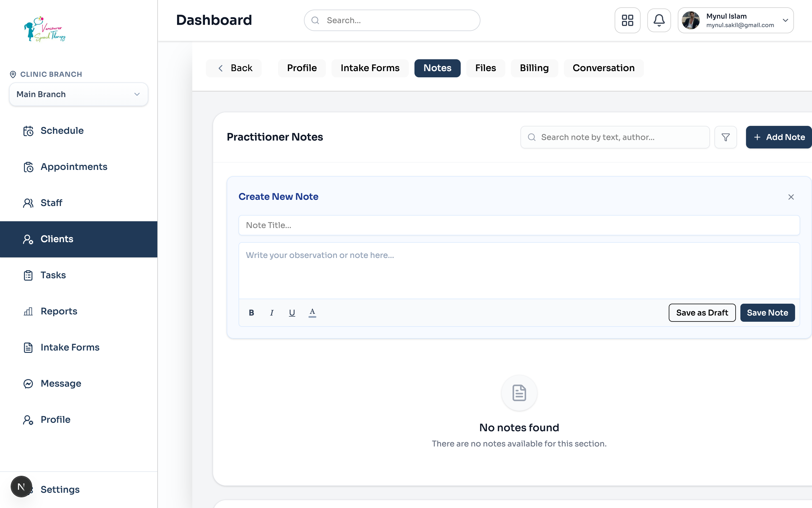Viewport: 812px width, 508px height.
Task: Open the text color picker in editor
Action: coord(312,312)
